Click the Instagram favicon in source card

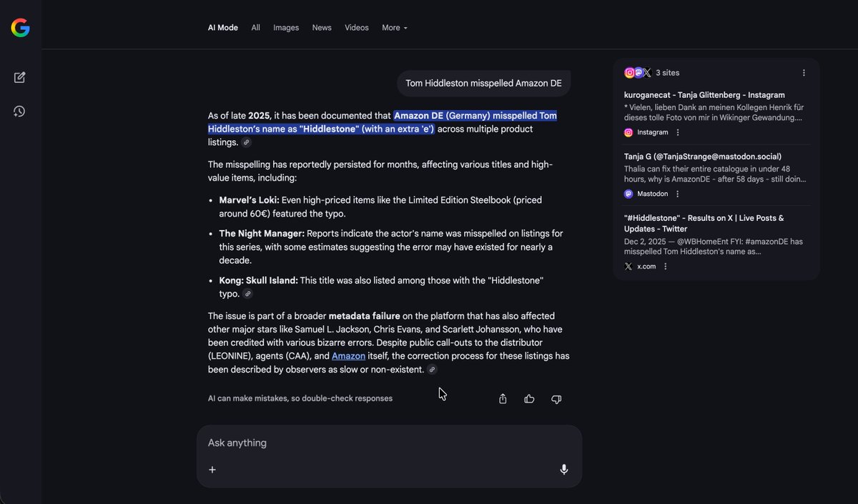[x=628, y=132]
